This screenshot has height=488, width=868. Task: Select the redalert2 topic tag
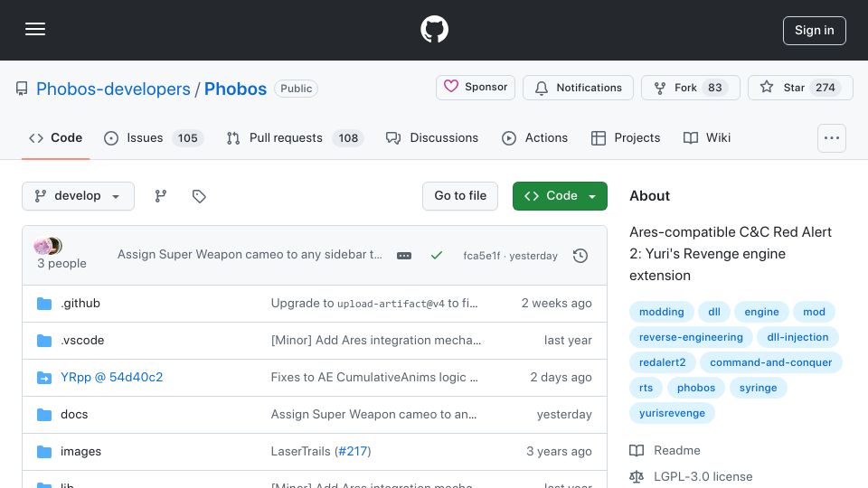pyautogui.click(x=662, y=363)
